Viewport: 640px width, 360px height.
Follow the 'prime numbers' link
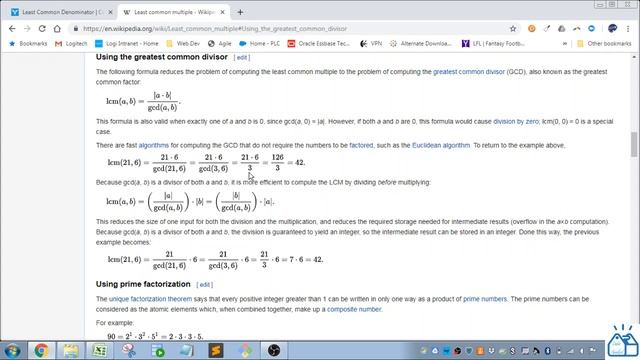click(484, 299)
